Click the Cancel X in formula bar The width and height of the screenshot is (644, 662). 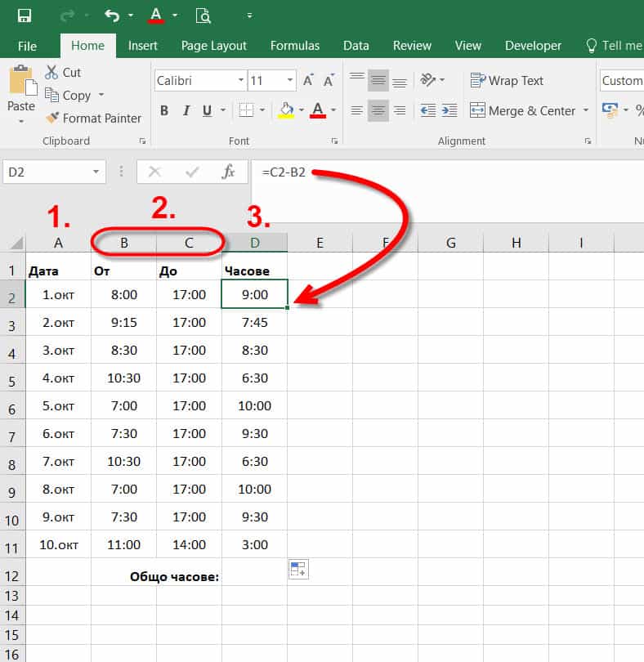(x=155, y=172)
